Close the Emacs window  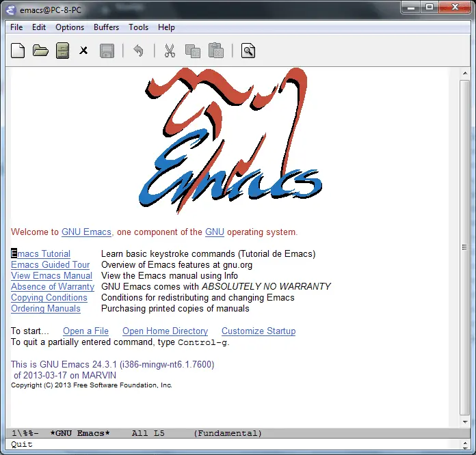tap(455, 8)
